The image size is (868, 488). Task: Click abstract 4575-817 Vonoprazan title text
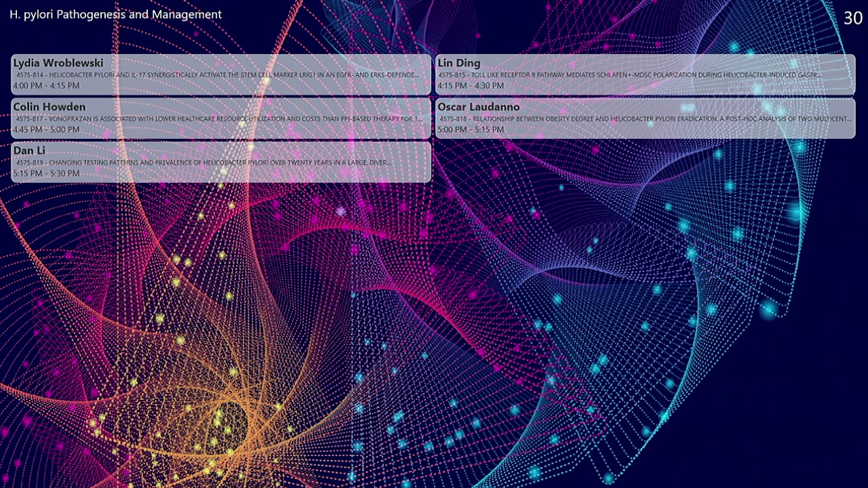pos(219,119)
